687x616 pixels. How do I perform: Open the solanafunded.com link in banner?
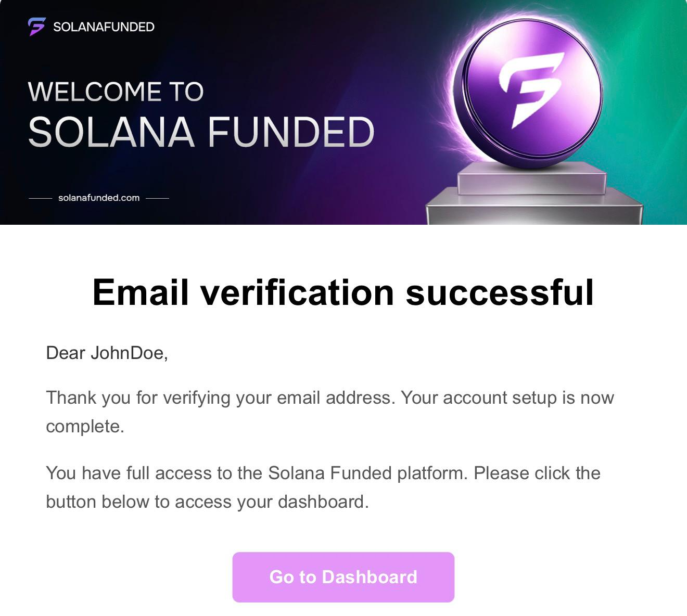coord(99,198)
